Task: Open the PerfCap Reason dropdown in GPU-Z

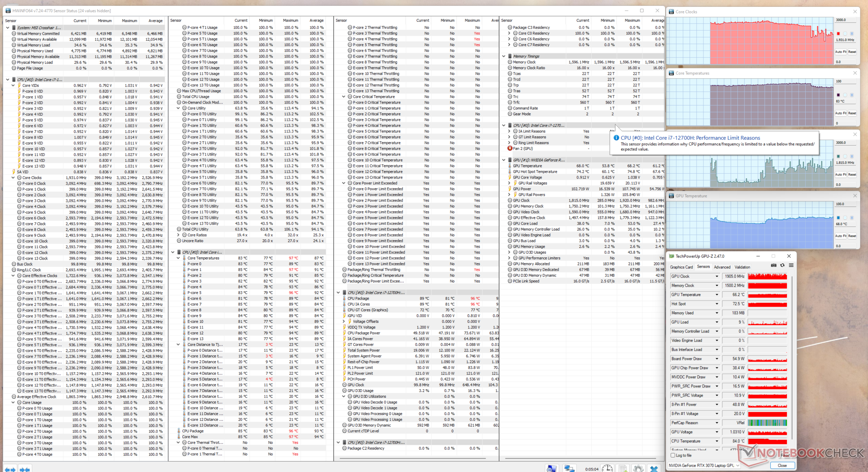Action: tap(717, 423)
